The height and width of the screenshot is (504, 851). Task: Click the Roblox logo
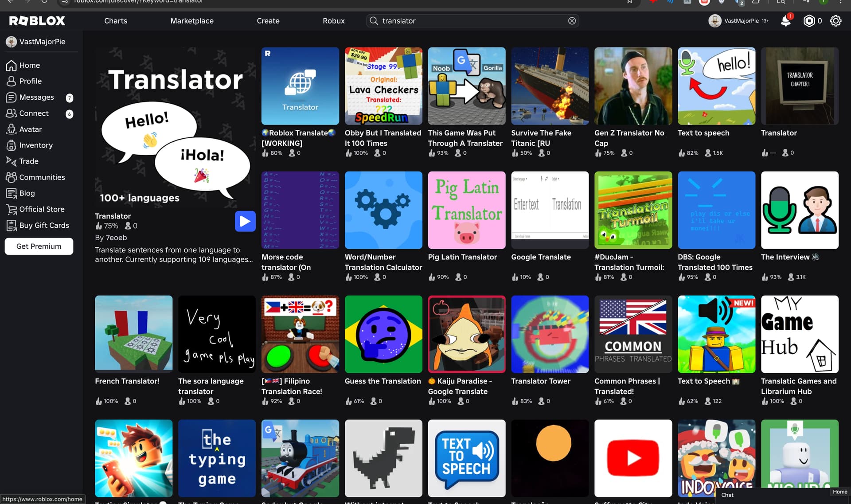(37, 21)
